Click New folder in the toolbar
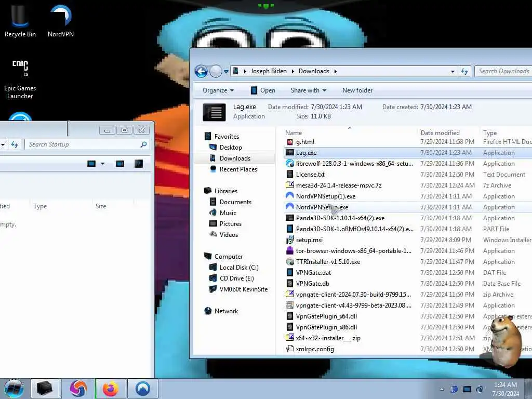Viewport: 532px width, 399px height. 357,90
